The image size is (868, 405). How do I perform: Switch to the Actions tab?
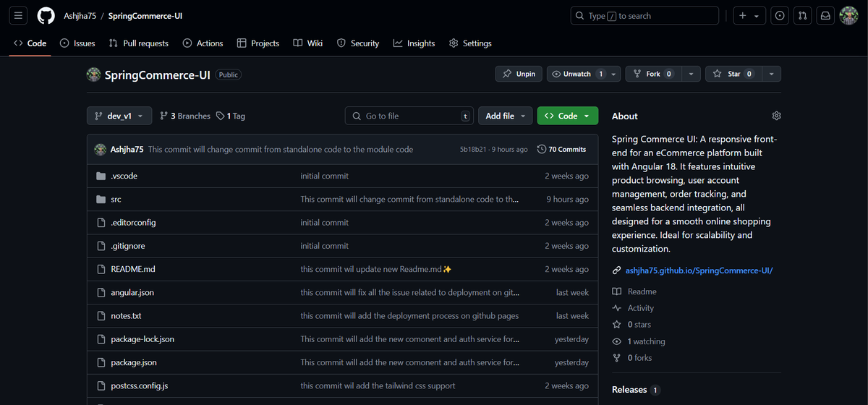pyautogui.click(x=203, y=43)
